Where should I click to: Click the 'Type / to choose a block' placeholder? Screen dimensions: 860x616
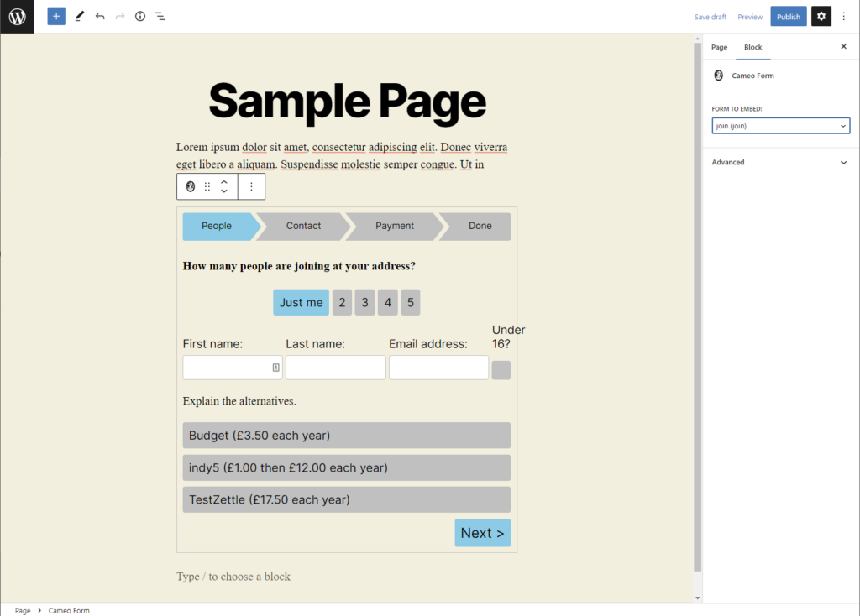tap(233, 577)
